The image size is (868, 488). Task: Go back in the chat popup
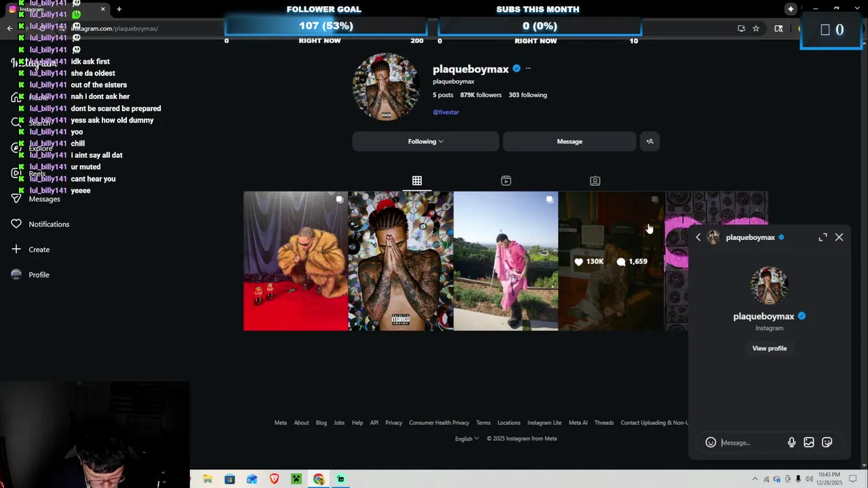point(698,237)
